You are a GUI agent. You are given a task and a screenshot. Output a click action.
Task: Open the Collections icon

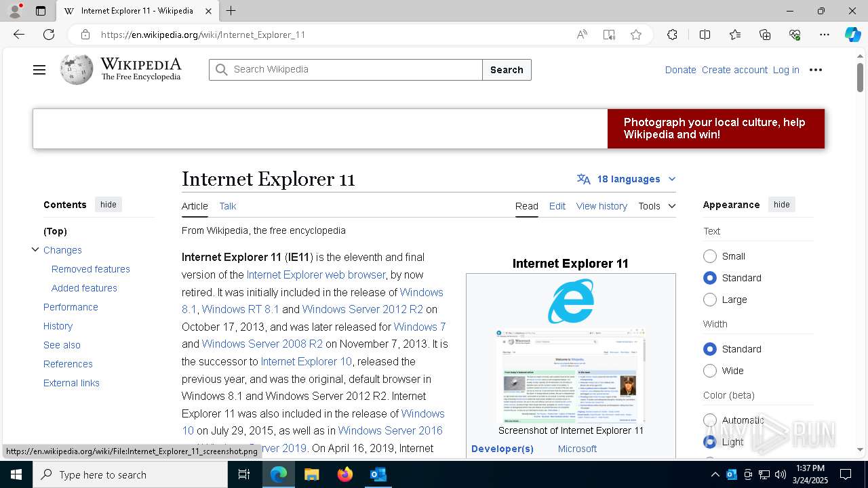point(765,35)
